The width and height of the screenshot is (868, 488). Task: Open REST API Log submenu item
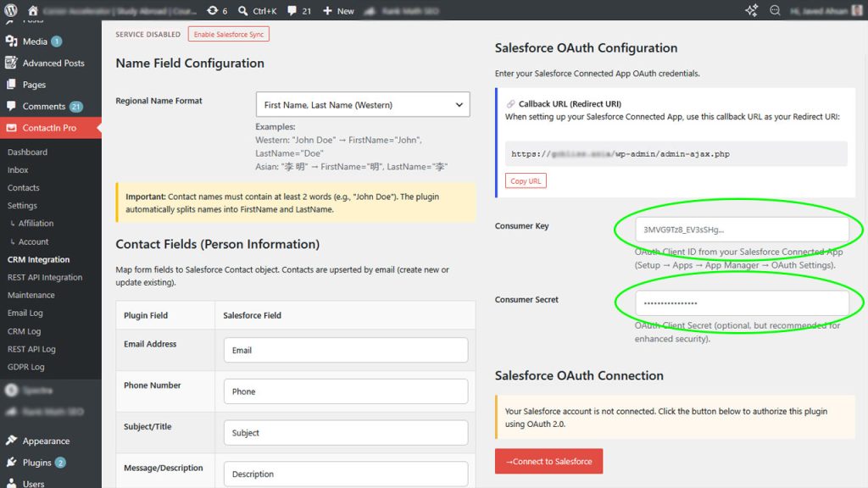point(31,349)
